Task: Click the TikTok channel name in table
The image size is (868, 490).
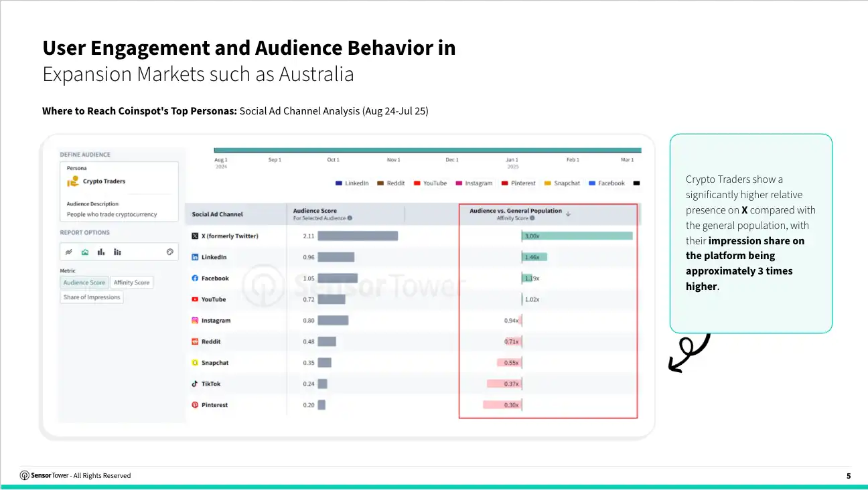Action: (211, 384)
